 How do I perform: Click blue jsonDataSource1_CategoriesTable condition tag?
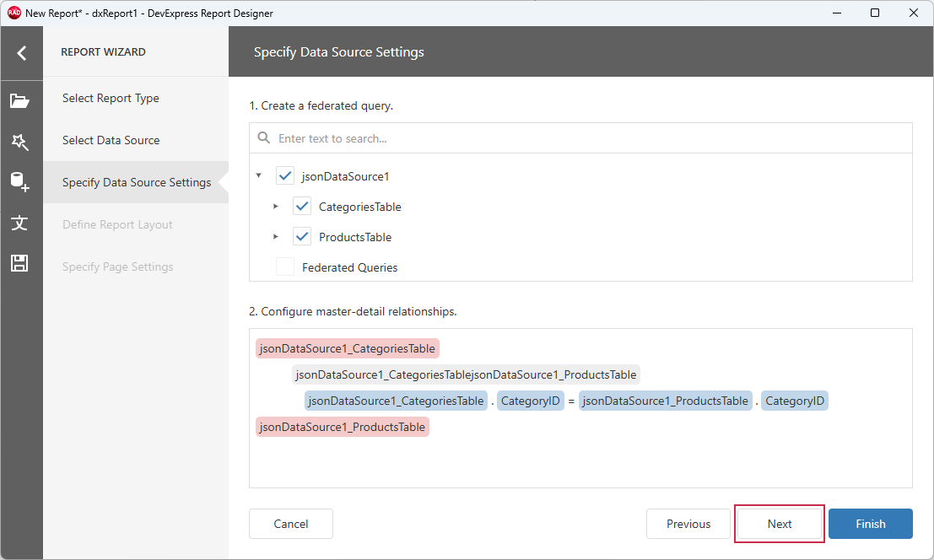396,401
